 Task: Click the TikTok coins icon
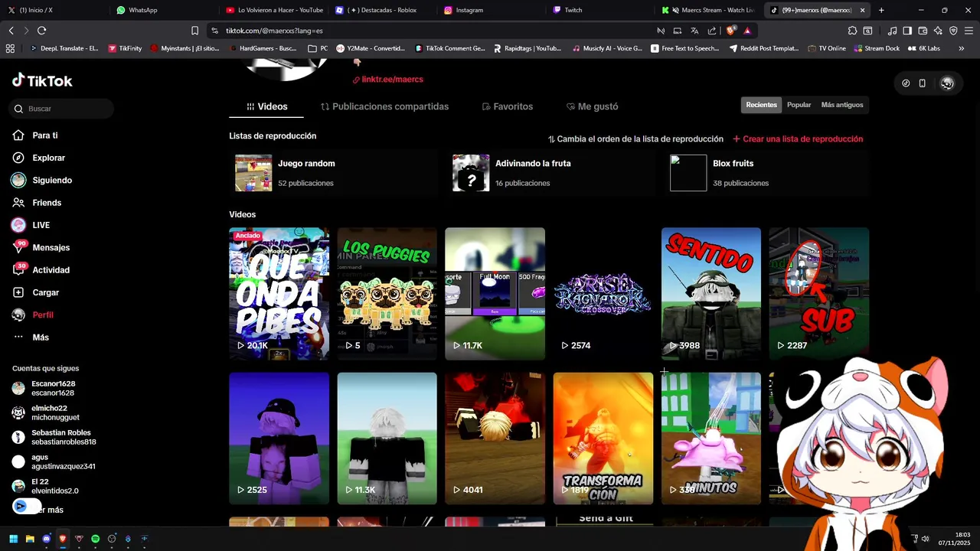click(x=906, y=83)
